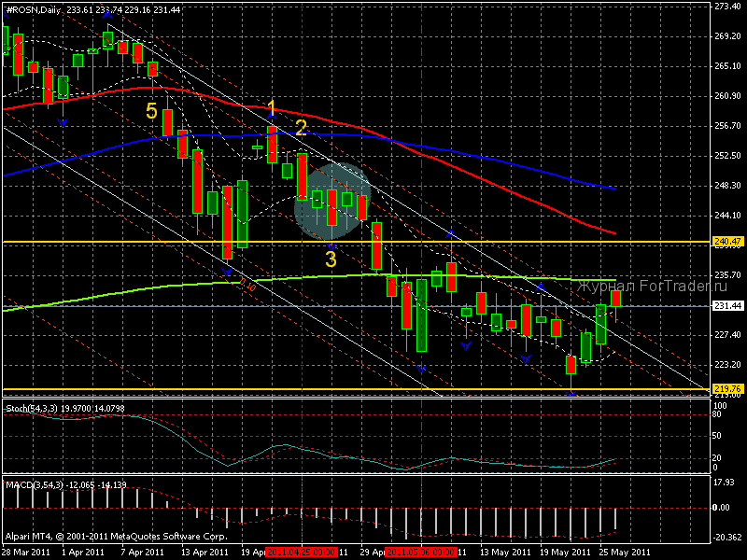Select the Stochastic scale value 20
747x560 pixels.
pyautogui.click(x=717, y=458)
